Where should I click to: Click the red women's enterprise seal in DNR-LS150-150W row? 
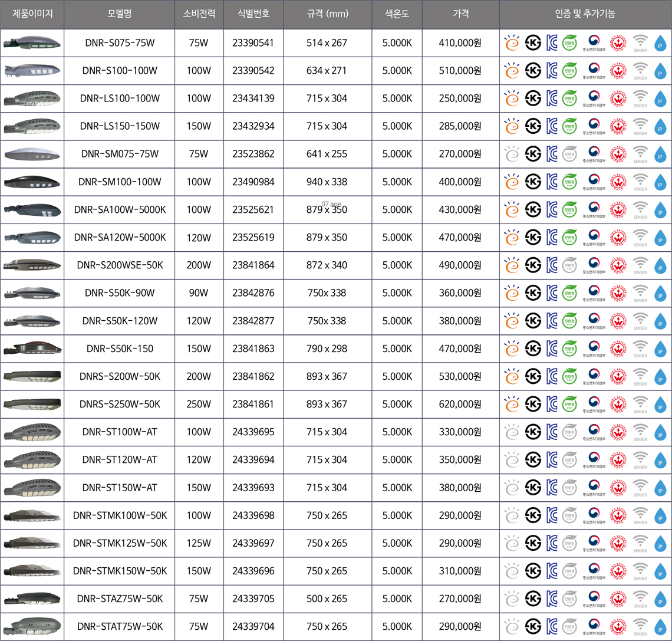point(618,126)
